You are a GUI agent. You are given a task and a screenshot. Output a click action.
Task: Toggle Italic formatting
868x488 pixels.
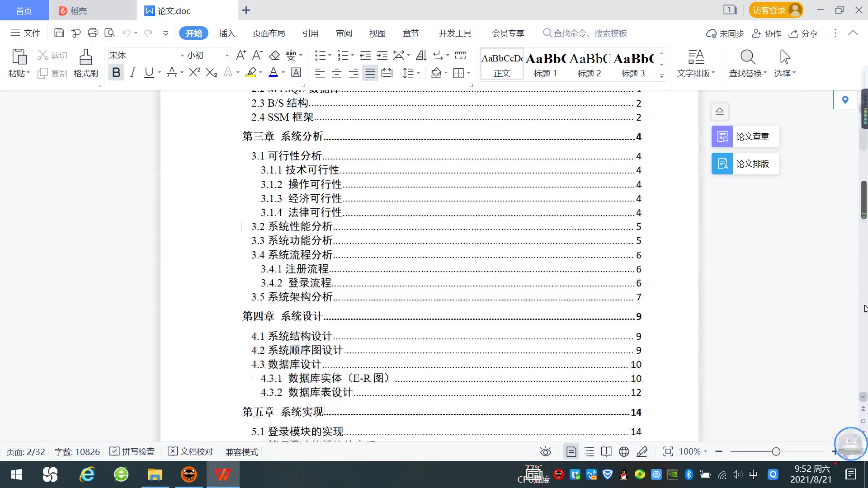132,73
